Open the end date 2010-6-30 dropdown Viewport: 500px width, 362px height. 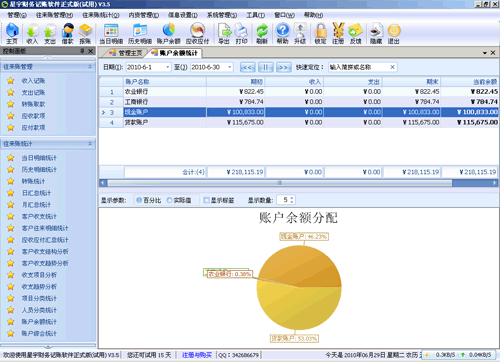[x=229, y=67]
